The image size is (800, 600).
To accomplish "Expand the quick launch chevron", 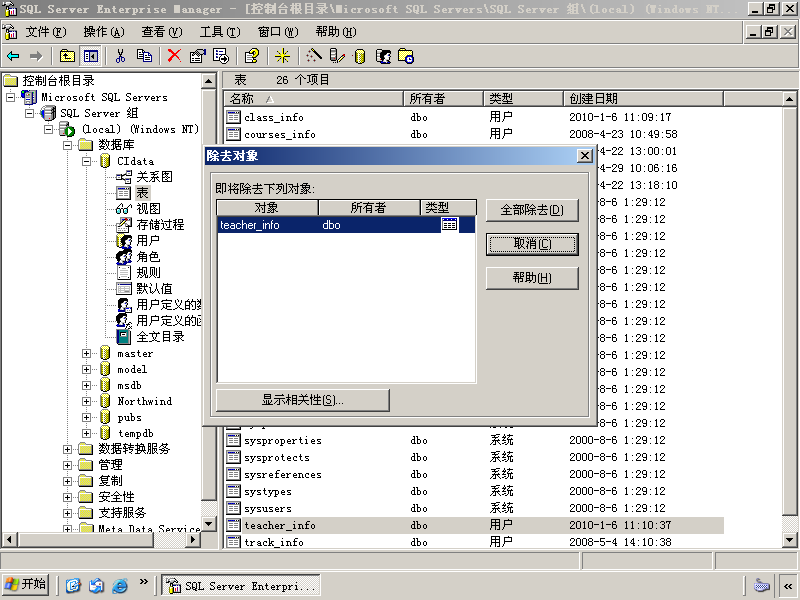I will click(x=144, y=582).
